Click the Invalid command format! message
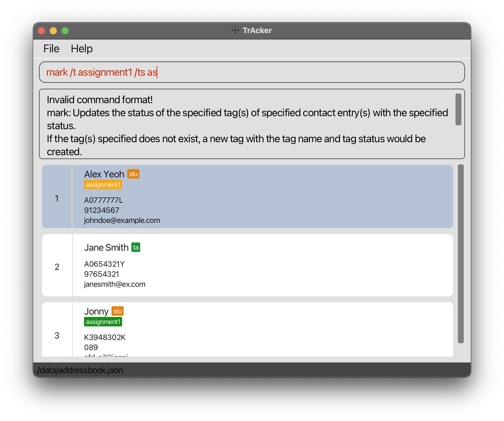 100,100
